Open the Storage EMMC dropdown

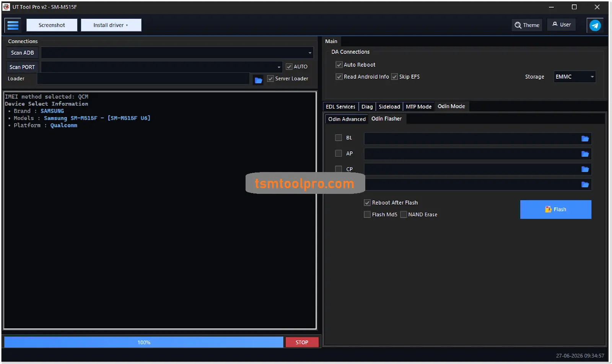[x=575, y=77]
